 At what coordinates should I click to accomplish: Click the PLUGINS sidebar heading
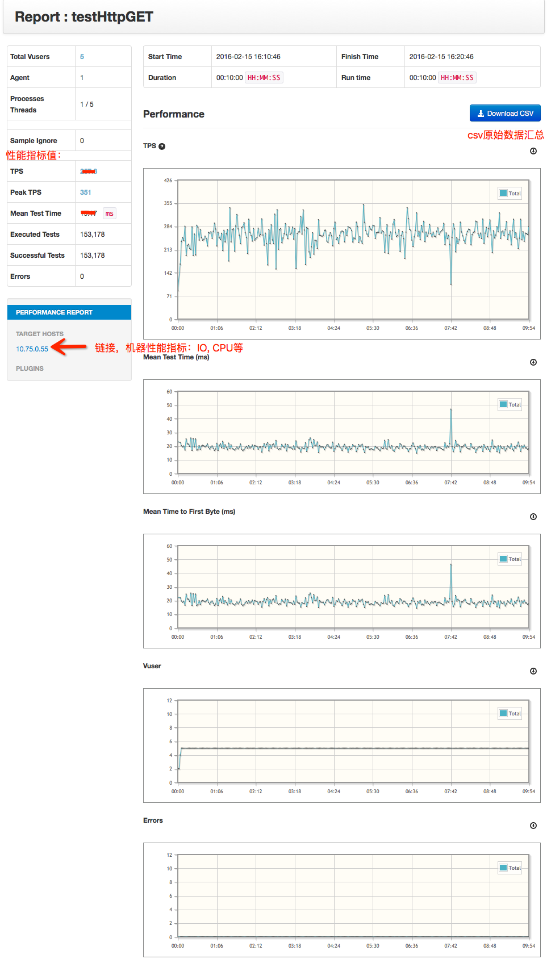click(x=30, y=368)
